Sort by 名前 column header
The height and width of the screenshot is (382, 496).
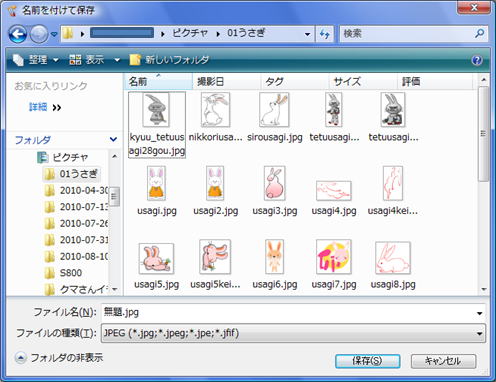pyautogui.click(x=159, y=81)
